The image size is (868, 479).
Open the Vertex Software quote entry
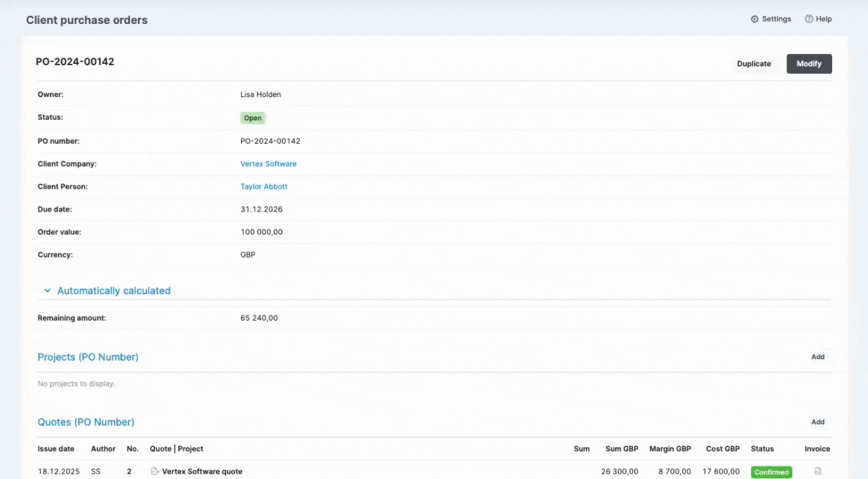click(x=202, y=472)
